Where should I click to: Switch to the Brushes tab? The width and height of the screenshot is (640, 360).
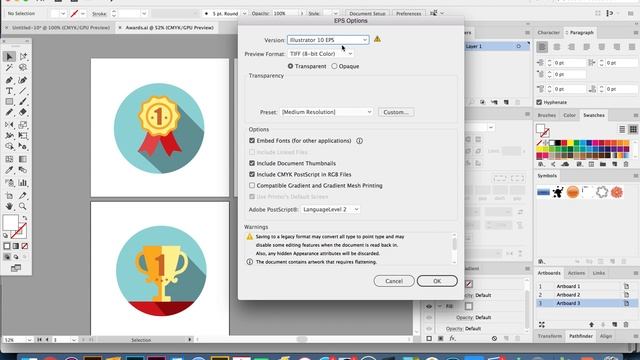pyautogui.click(x=547, y=116)
